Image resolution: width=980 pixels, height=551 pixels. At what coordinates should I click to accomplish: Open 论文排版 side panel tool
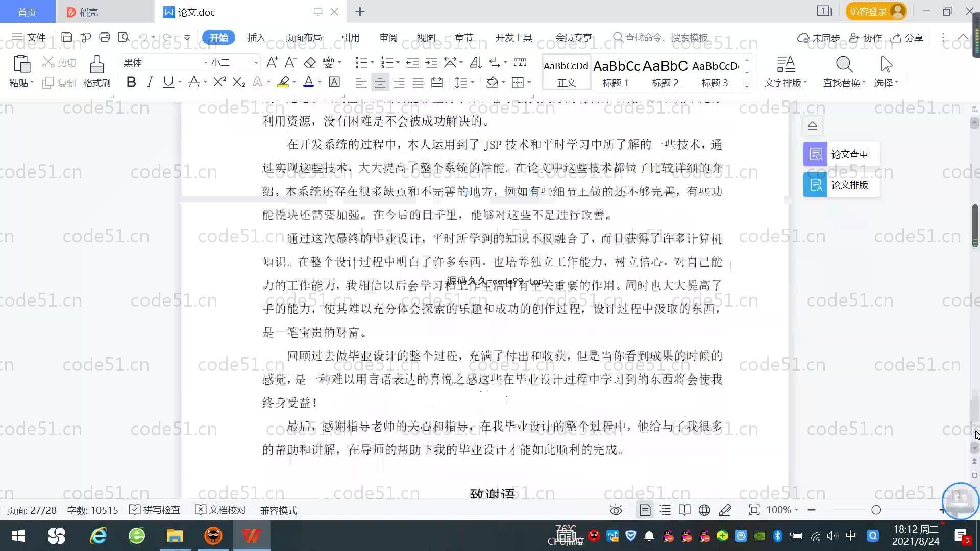(x=841, y=185)
